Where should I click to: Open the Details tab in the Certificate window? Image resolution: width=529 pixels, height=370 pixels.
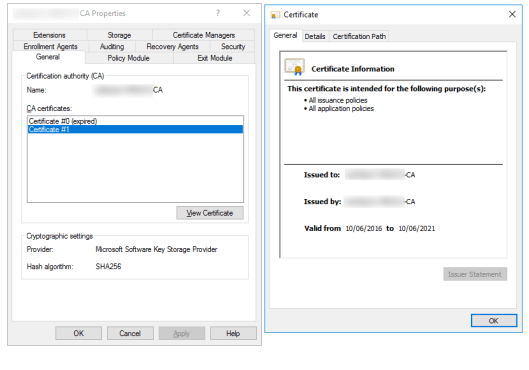(x=315, y=36)
